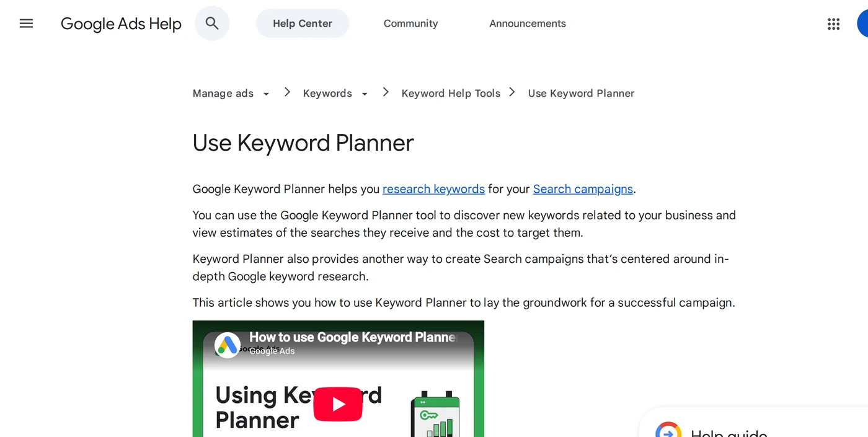Click the 'Use Keyword Planner' page heading
Image resolution: width=868 pixels, height=437 pixels.
pyautogui.click(x=303, y=143)
